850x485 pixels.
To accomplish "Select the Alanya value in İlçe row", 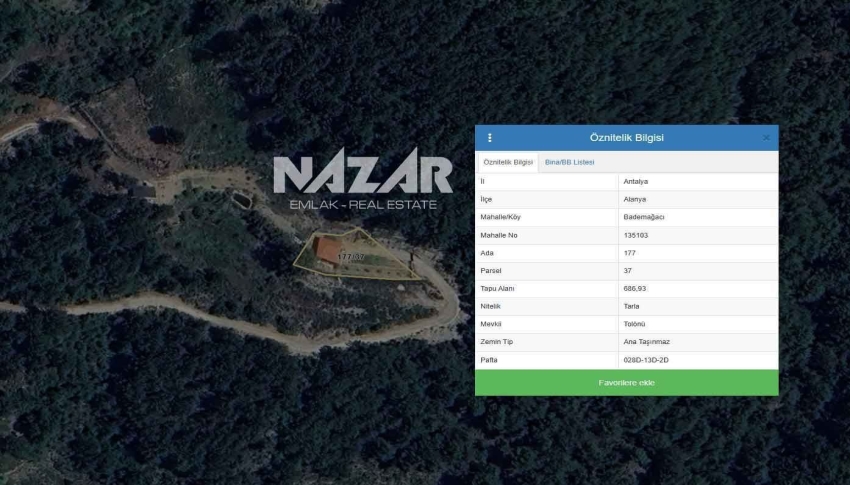I will pos(634,199).
